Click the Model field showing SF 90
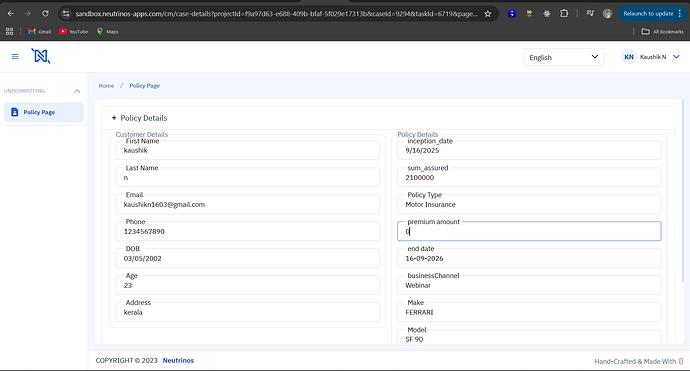690x371 pixels. pos(529,337)
